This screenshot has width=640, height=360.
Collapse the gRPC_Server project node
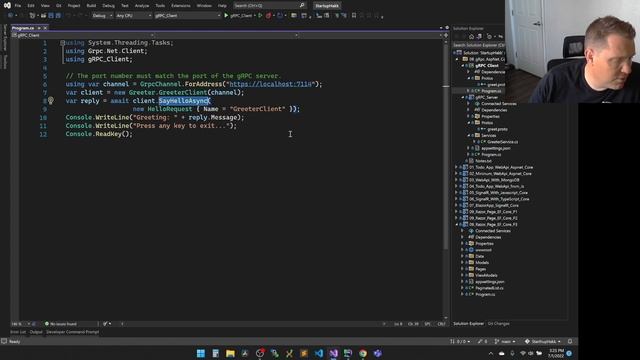(463, 97)
